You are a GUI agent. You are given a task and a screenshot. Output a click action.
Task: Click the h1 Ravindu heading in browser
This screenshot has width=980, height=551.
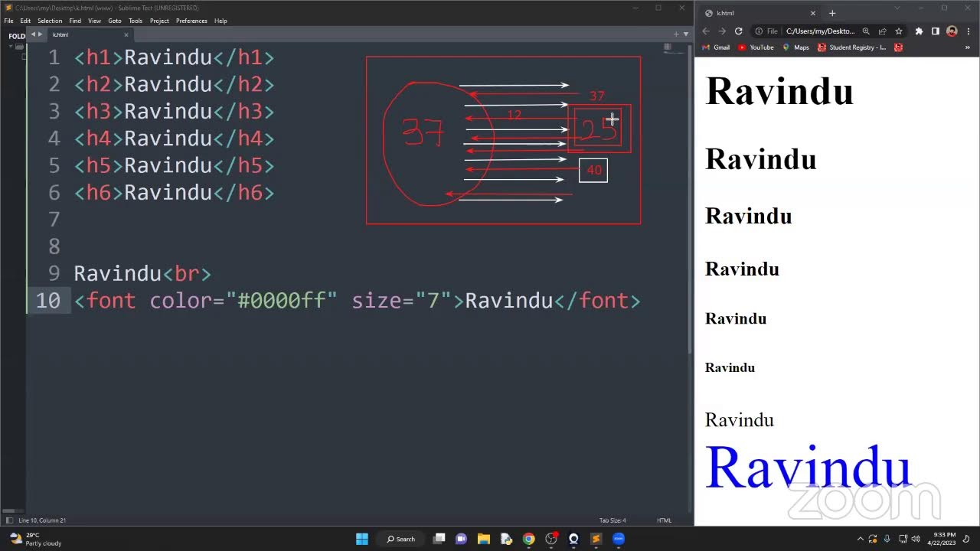point(779,91)
